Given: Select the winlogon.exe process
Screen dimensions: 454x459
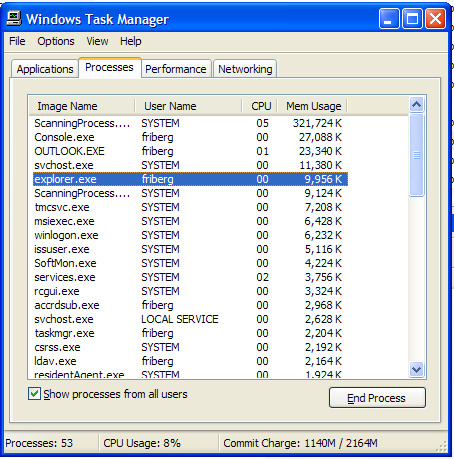Looking at the screenshot, I should 190,235.
